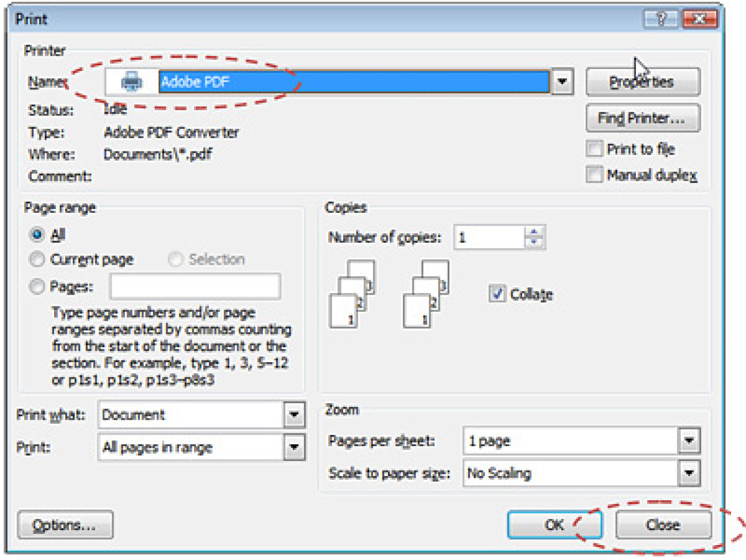The image size is (746, 560).
Task: Click the Idle status text
Action: point(115,109)
